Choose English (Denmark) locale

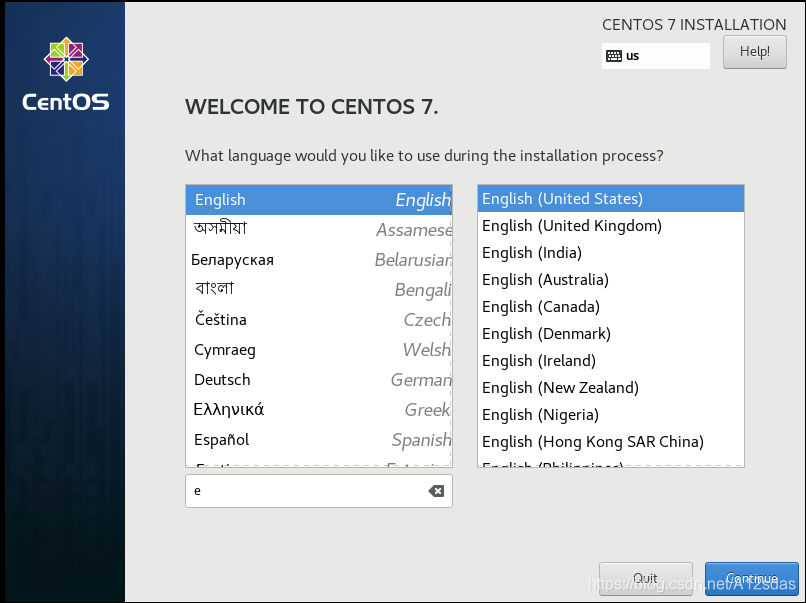click(611, 334)
